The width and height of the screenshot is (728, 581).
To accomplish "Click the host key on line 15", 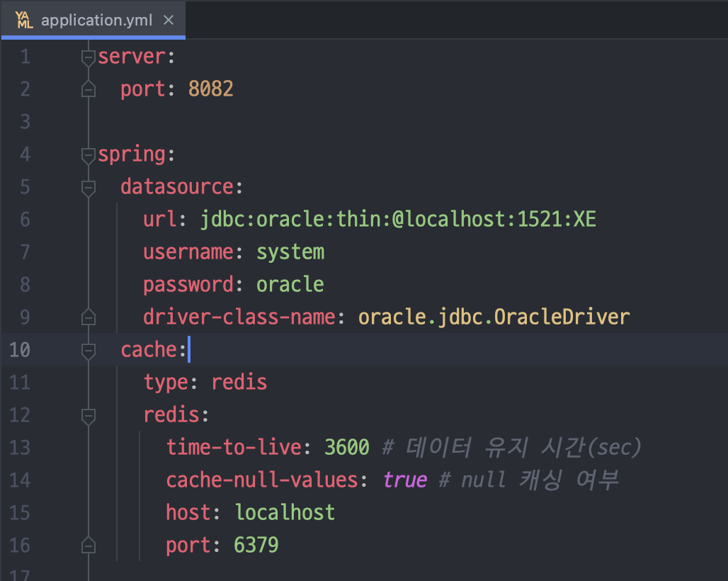I will 188,513.
